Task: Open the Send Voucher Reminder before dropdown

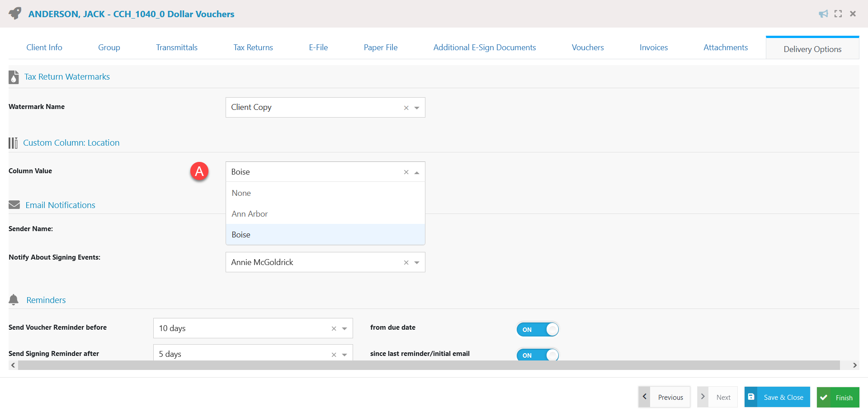Action: (x=344, y=328)
